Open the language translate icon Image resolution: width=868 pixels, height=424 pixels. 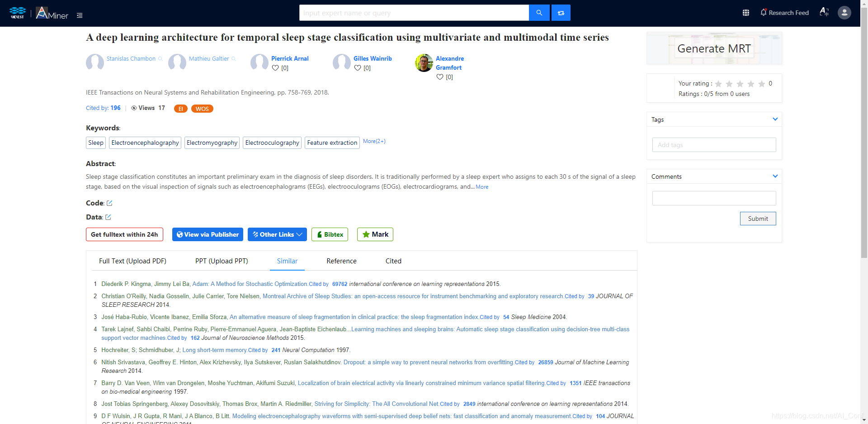824,12
